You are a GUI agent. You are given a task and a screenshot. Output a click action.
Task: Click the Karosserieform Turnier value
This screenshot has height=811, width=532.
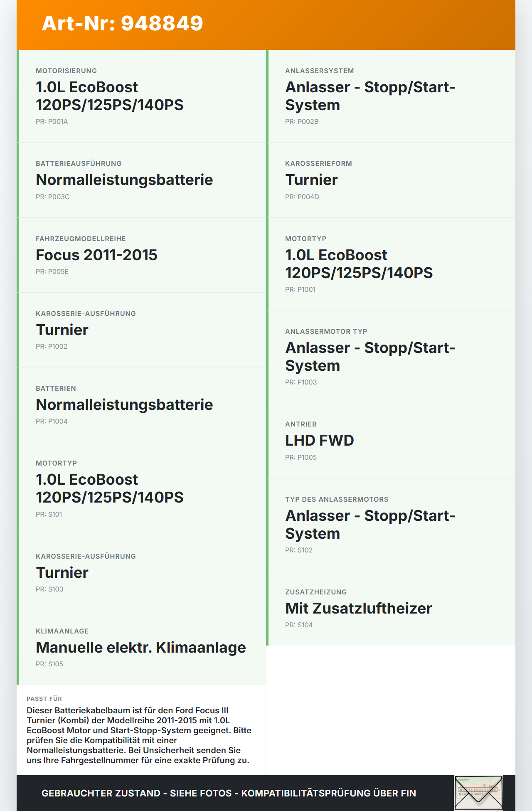point(311,180)
